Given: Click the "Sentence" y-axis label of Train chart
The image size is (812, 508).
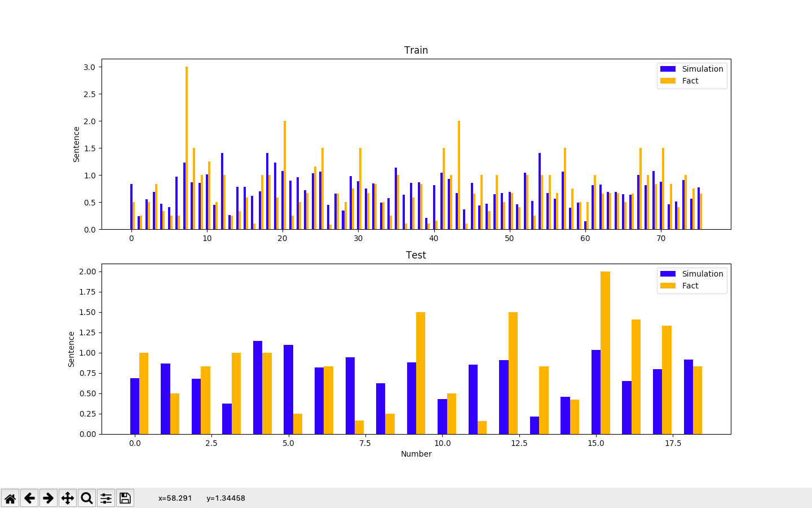Looking at the screenshot, I should tap(76, 144).
